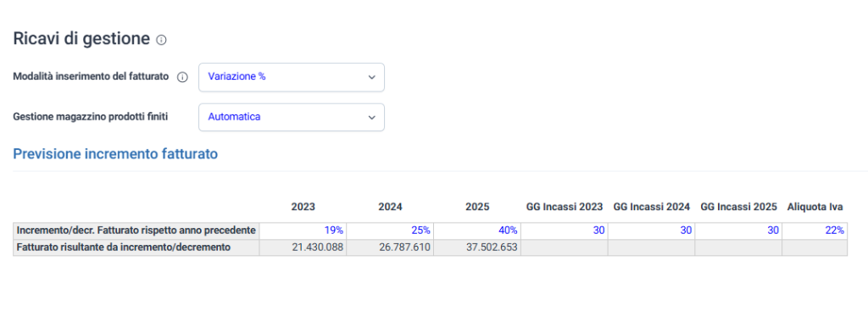
Task: Edit the 19% increment cell for 2023
Action: (x=303, y=230)
